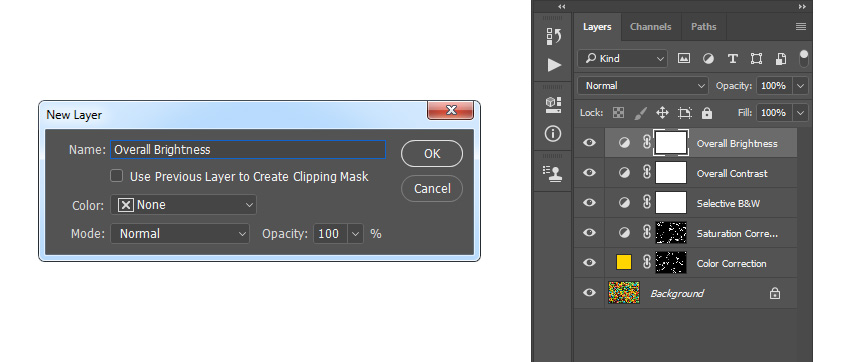Open the History panel icon
Screen dimensions: 850x362
click(x=553, y=36)
